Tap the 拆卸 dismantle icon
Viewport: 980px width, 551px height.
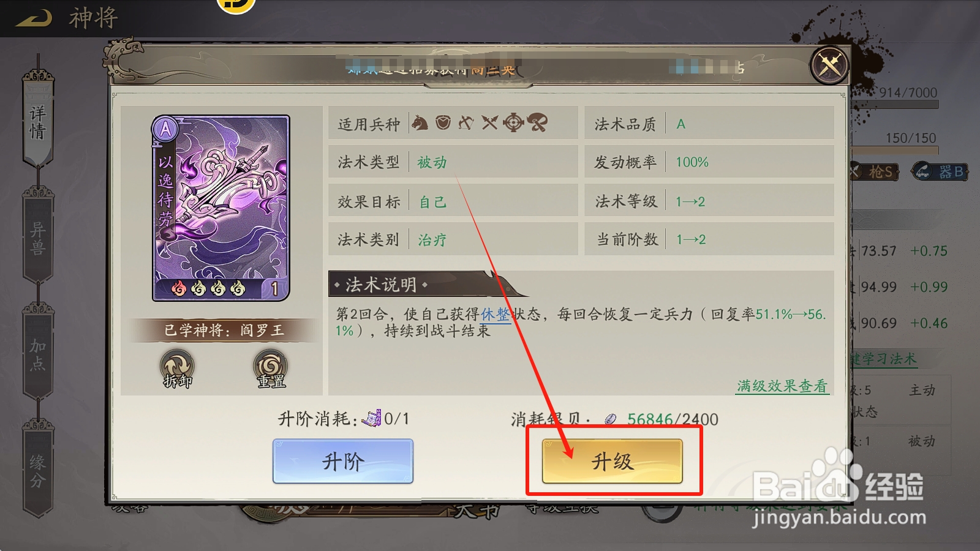pos(178,369)
